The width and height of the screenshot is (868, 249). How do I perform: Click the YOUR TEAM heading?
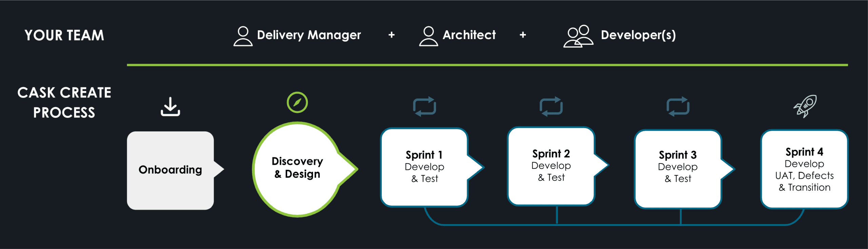64,35
